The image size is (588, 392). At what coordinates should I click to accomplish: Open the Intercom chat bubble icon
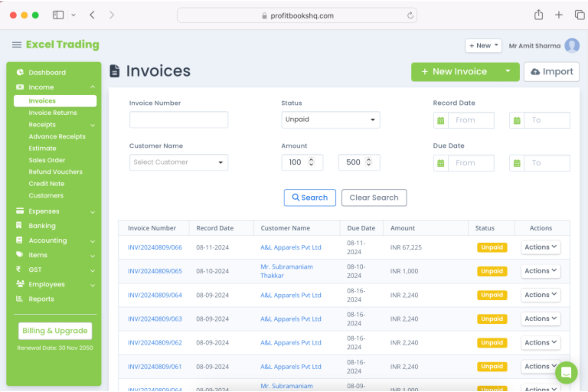click(566, 373)
